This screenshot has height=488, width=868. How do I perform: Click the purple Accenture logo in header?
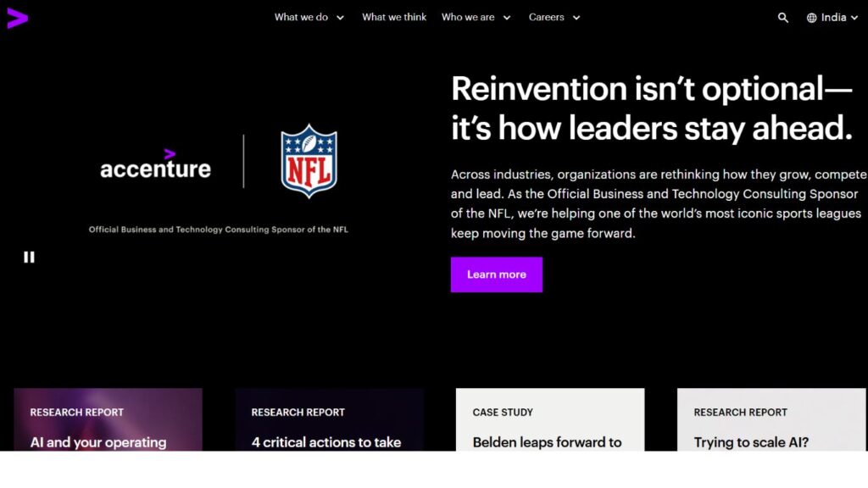coord(17,19)
